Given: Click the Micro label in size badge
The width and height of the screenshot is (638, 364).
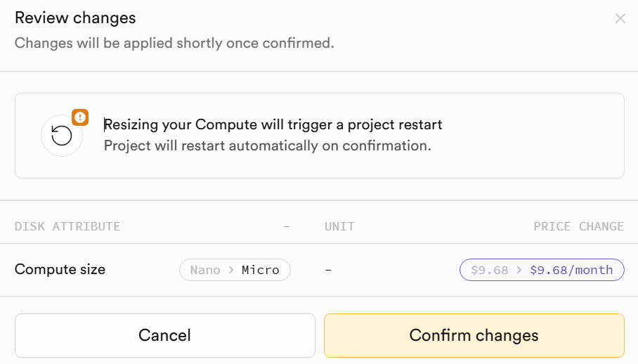Looking at the screenshot, I should click(260, 270).
